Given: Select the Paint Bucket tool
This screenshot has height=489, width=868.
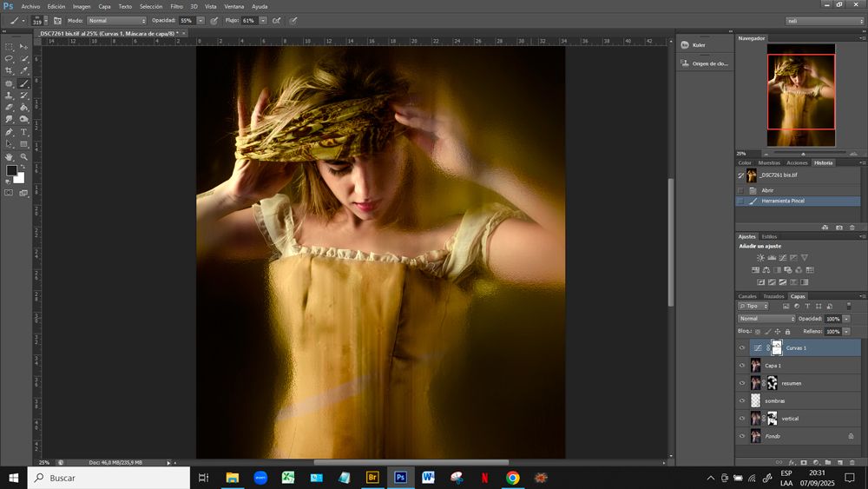Looking at the screenshot, I should [x=23, y=108].
